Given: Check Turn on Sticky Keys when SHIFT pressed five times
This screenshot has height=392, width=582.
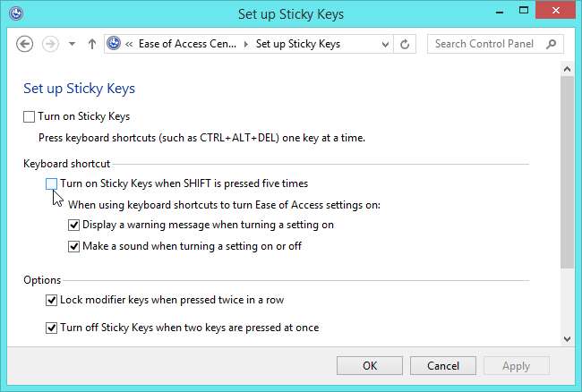Looking at the screenshot, I should (x=52, y=184).
